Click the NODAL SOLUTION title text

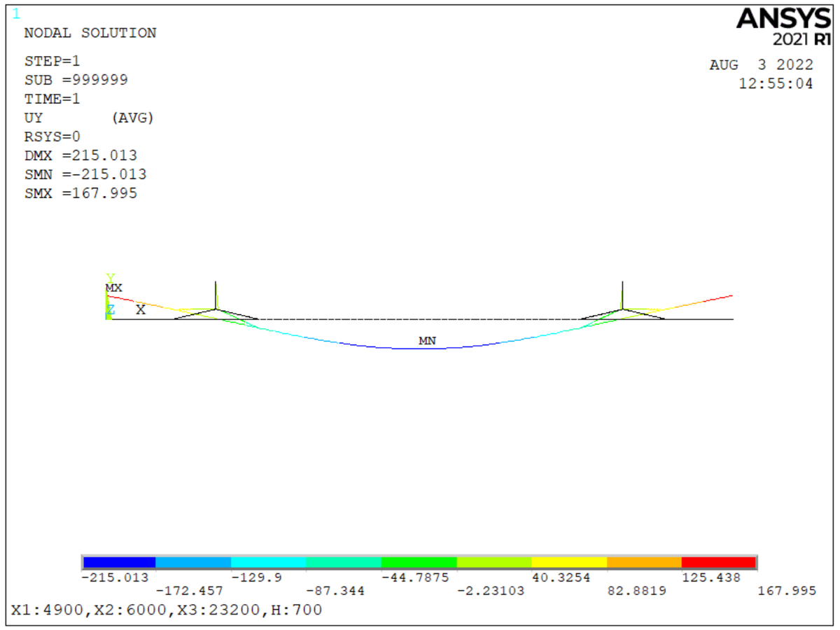pyautogui.click(x=90, y=33)
